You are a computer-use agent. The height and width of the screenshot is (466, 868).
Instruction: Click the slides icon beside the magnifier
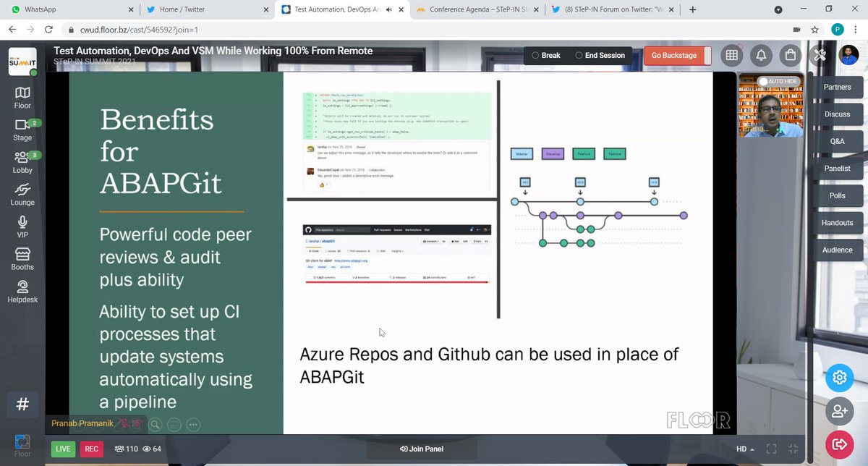[174, 425]
